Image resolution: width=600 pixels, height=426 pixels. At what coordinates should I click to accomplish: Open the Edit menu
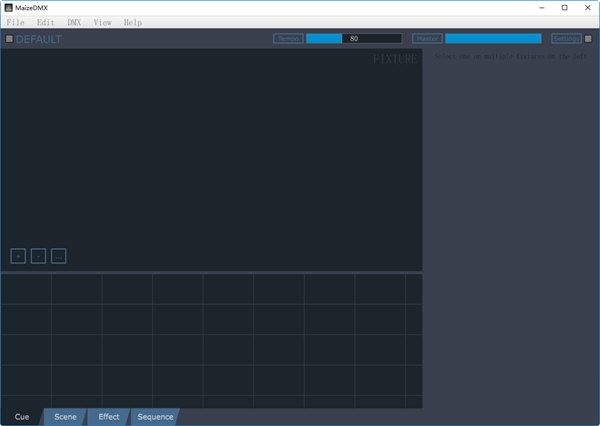45,22
